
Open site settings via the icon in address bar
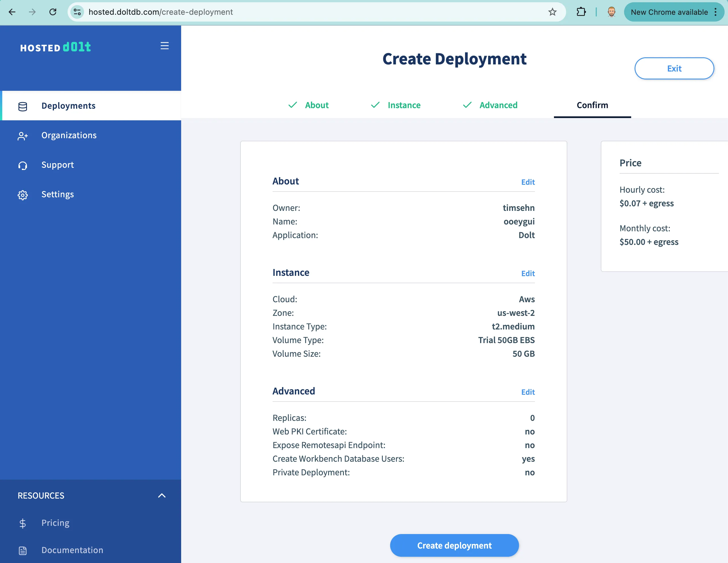pyautogui.click(x=77, y=12)
